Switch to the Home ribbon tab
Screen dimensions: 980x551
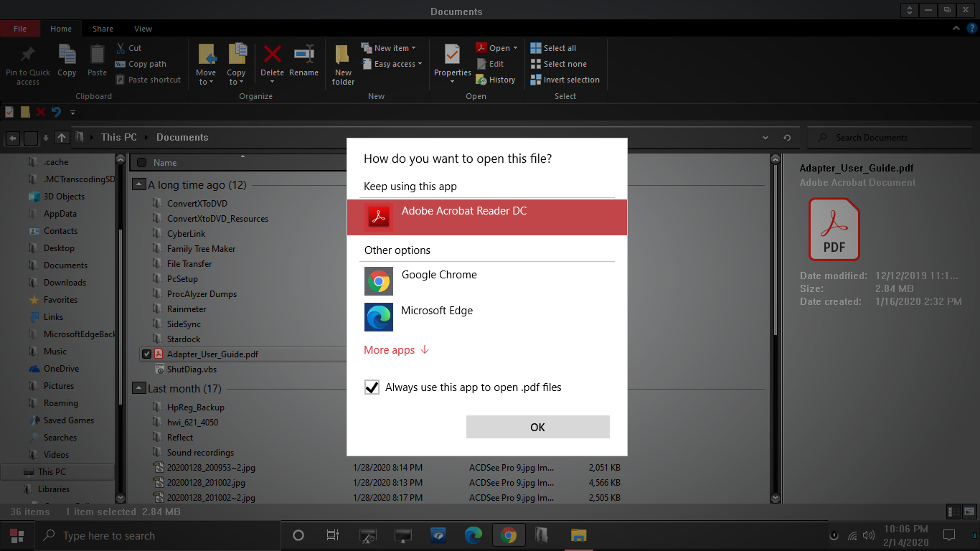[x=61, y=29]
